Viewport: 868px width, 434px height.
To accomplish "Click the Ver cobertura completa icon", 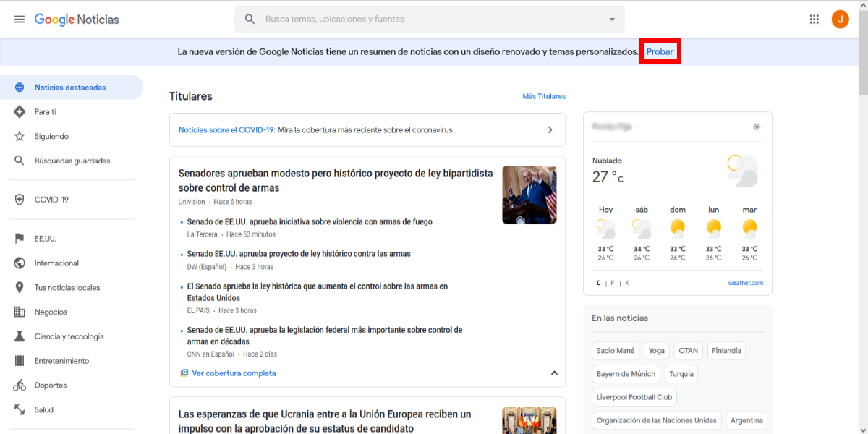I will point(184,373).
